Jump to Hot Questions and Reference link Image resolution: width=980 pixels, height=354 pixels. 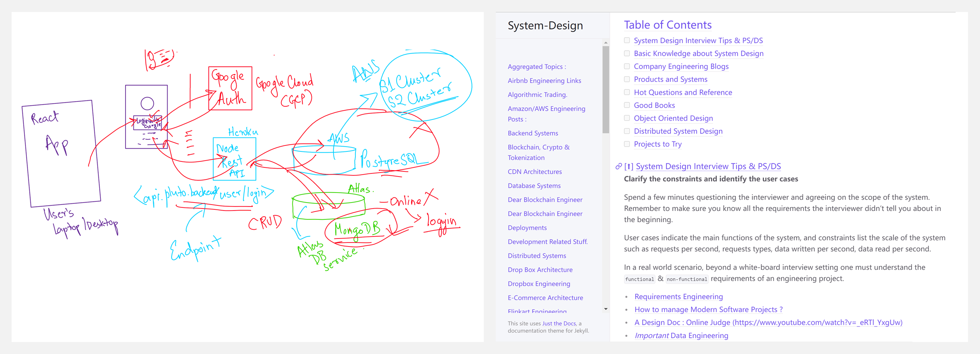point(683,92)
